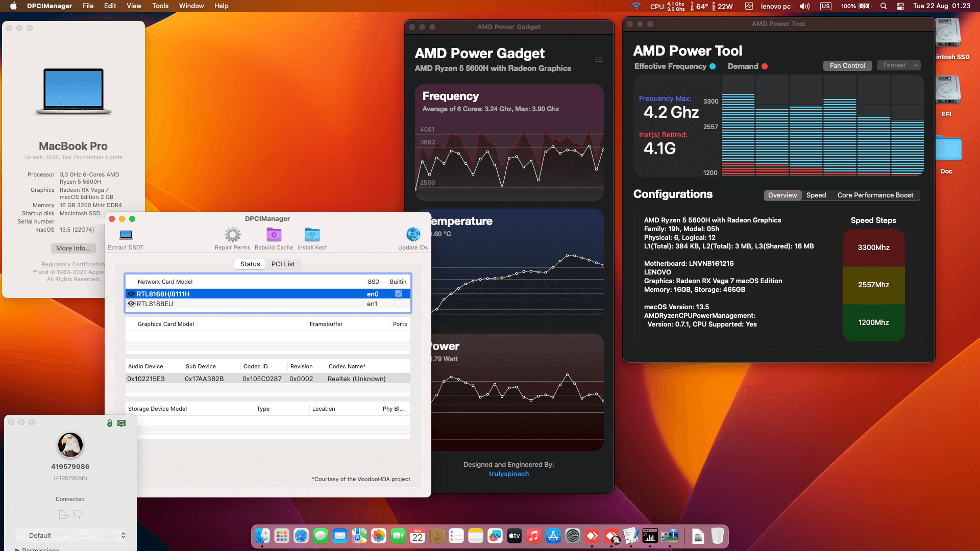Image resolution: width=980 pixels, height=551 pixels.
Task: Open Calendar showing 22 in dock
Action: point(418,536)
